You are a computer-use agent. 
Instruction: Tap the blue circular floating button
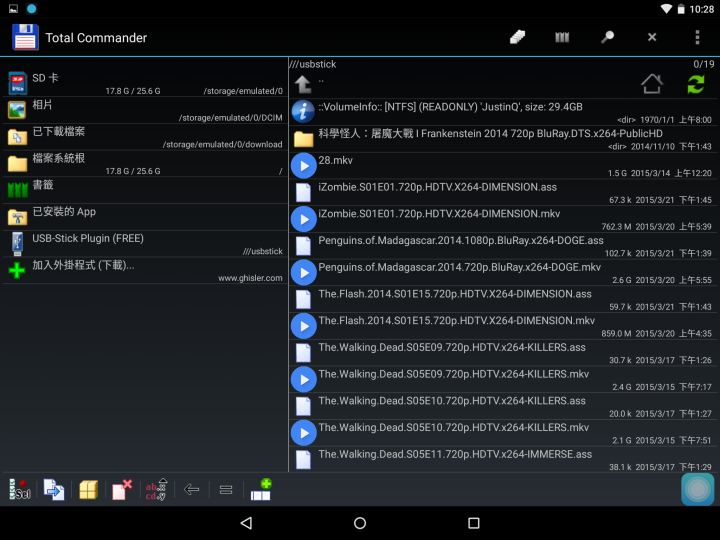pyautogui.click(x=698, y=489)
